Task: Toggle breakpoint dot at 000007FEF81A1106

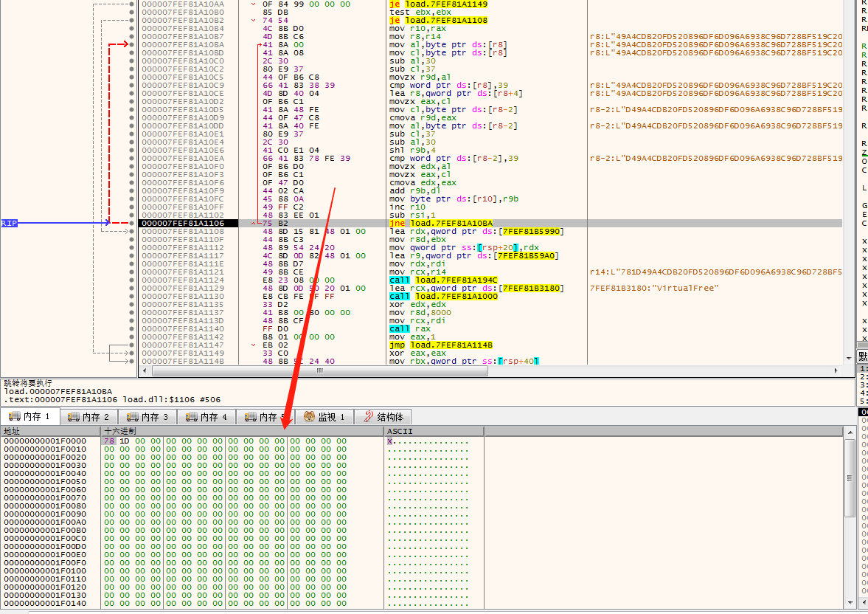Action: pyautogui.click(x=131, y=224)
